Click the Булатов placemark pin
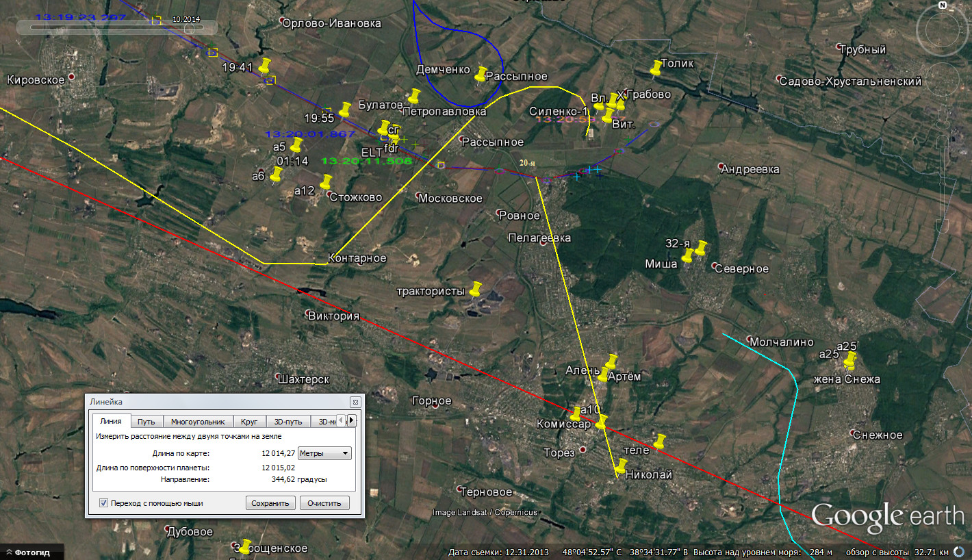The width and height of the screenshot is (972, 560). click(413, 97)
